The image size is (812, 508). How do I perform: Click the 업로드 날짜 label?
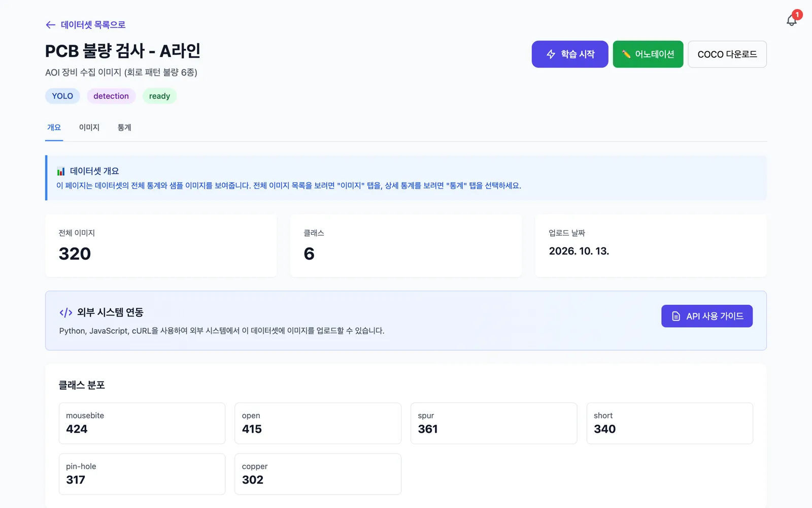pyautogui.click(x=567, y=233)
